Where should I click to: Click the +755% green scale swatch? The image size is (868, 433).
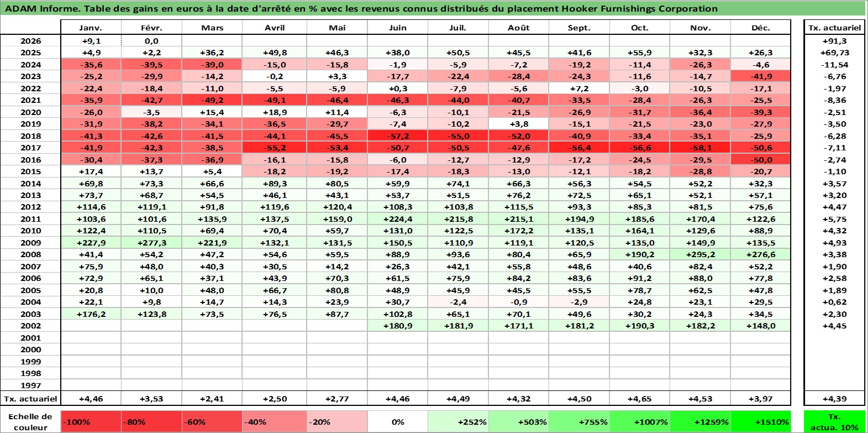pyautogui.click(x=579, y=421)
